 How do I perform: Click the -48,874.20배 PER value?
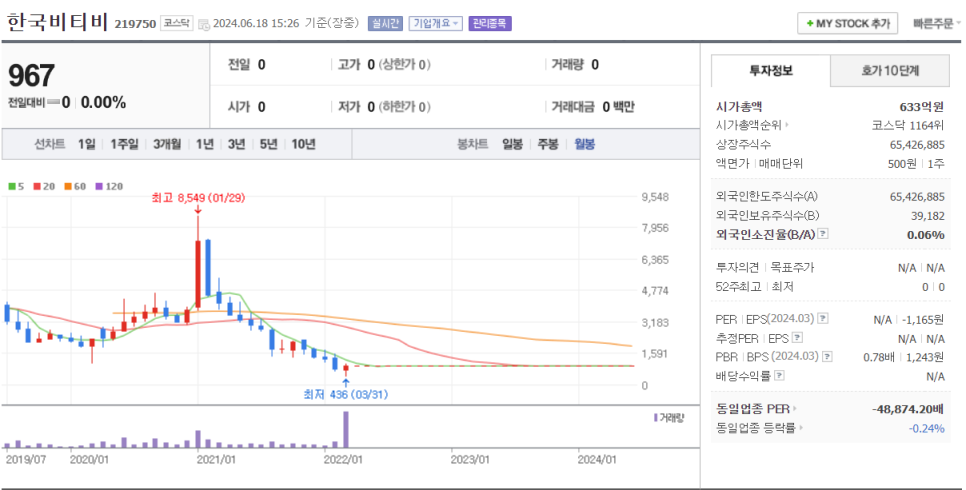908,409
